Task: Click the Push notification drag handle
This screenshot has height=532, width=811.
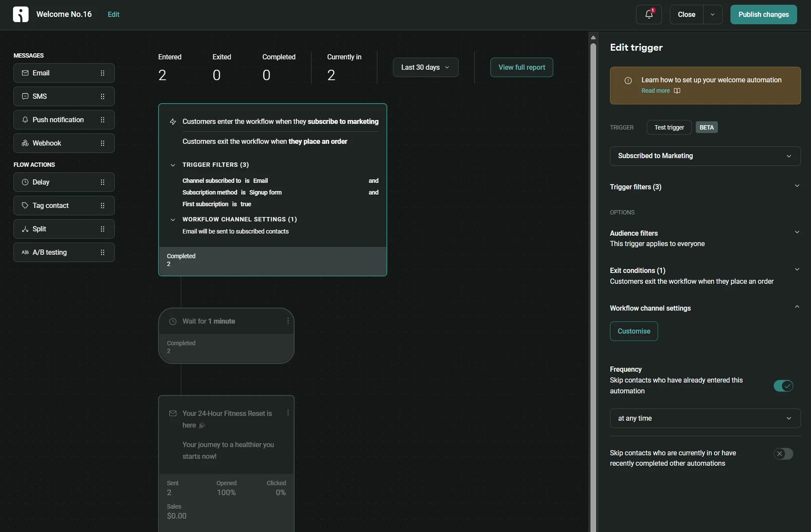Action: point(103,120)
